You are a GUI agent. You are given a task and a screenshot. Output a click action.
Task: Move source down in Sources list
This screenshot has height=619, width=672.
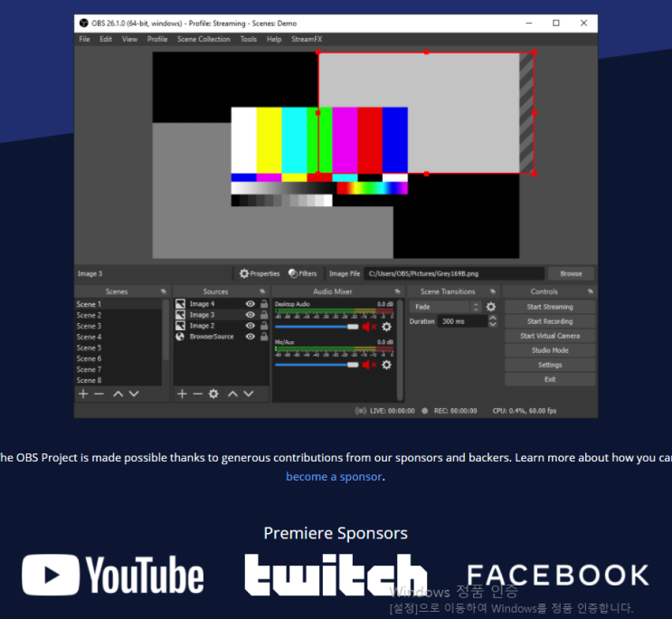point(249,394)
